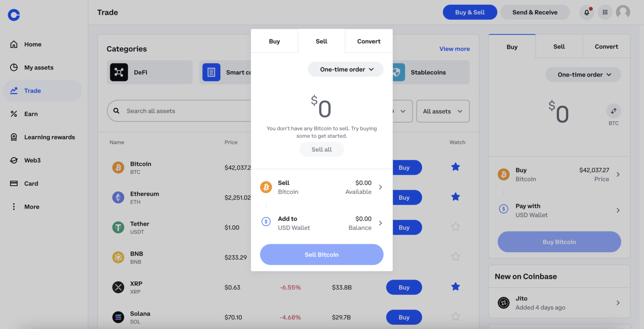Open the Jito new asset entry
The height and width of the screenshot is (329, 644).
pyautogui.click(x=559, y=303)
